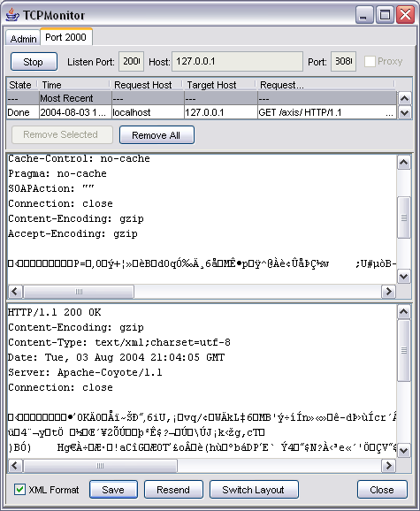Click response pane scroll right arrow
Screen dimensions: 420x511
388,465
